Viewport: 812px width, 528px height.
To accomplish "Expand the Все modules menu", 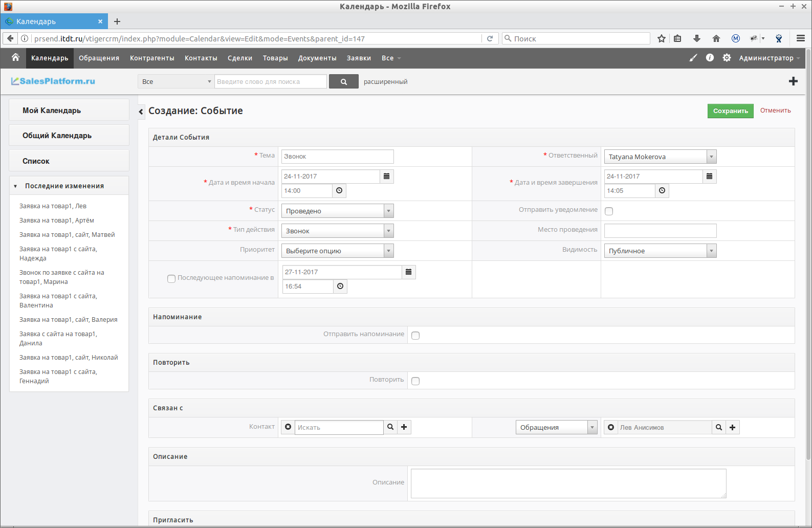I will (391, 58).
